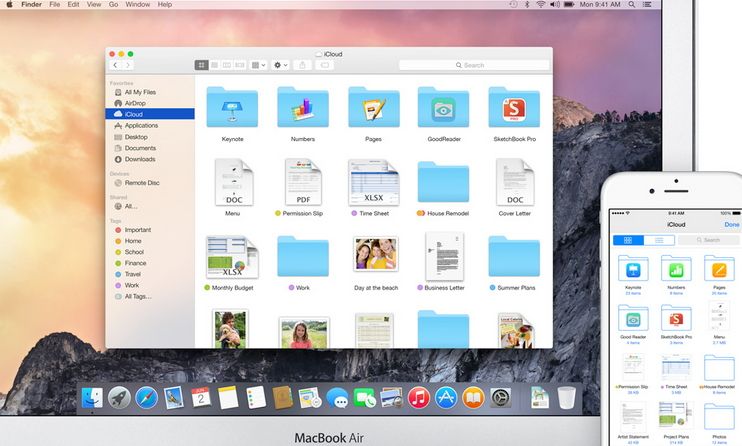The width and height of the screenshot is (742, 446).
Task: Expand All Tags in the sidebar
Action: pyautogui.click(x=138, y=296)
